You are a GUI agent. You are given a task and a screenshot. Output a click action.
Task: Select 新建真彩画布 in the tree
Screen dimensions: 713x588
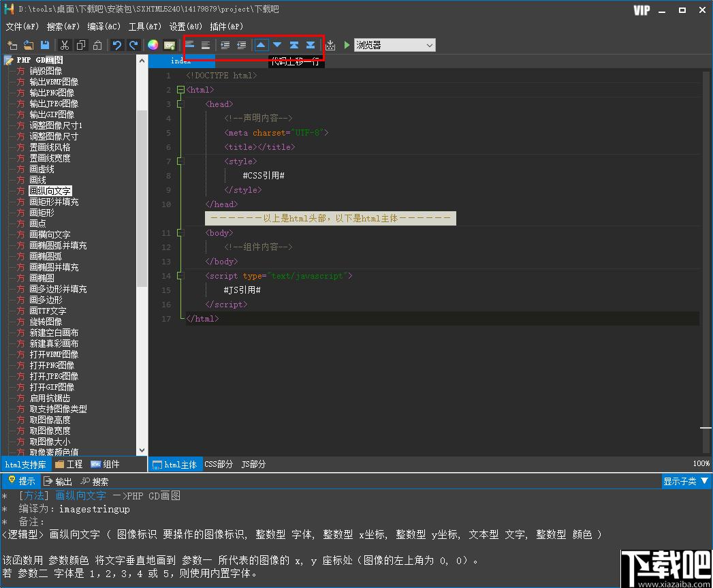[x=54, y=344]
